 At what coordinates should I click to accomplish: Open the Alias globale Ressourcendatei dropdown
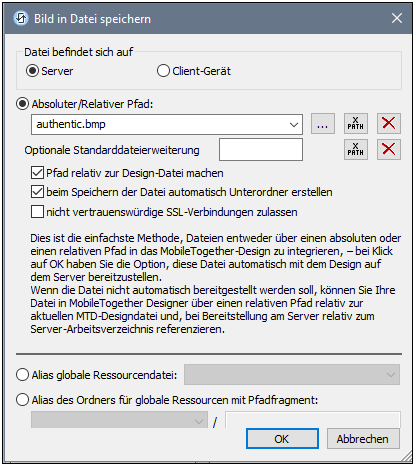(292, 375)
